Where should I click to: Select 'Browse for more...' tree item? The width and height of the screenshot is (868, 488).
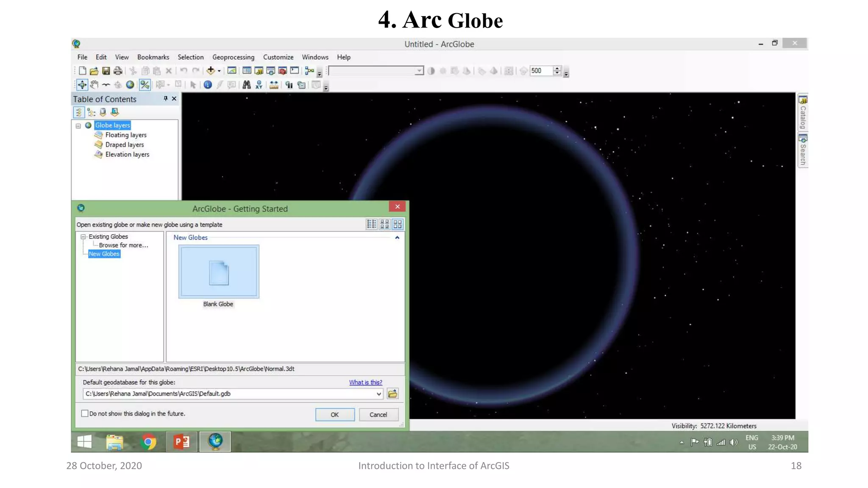[123, 245]
